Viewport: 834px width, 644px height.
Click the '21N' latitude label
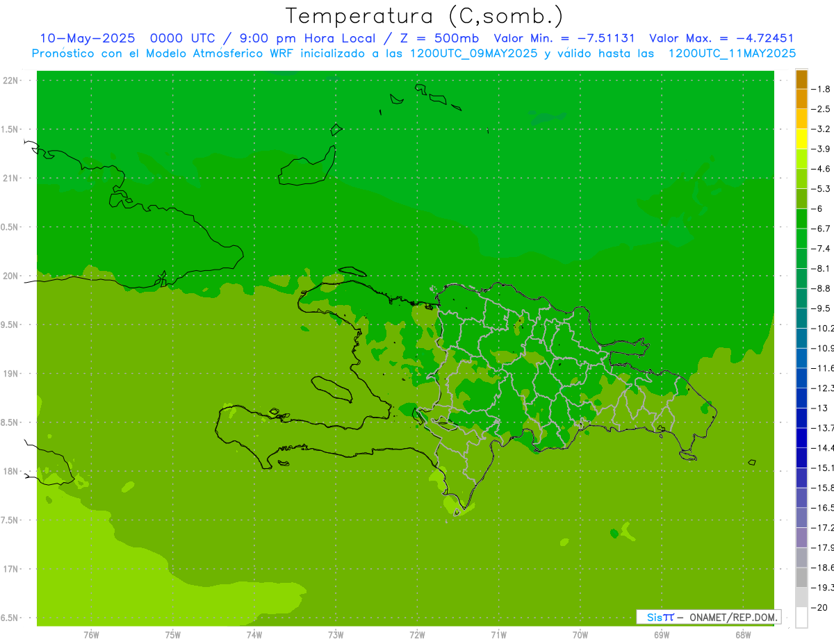point(11,179)
